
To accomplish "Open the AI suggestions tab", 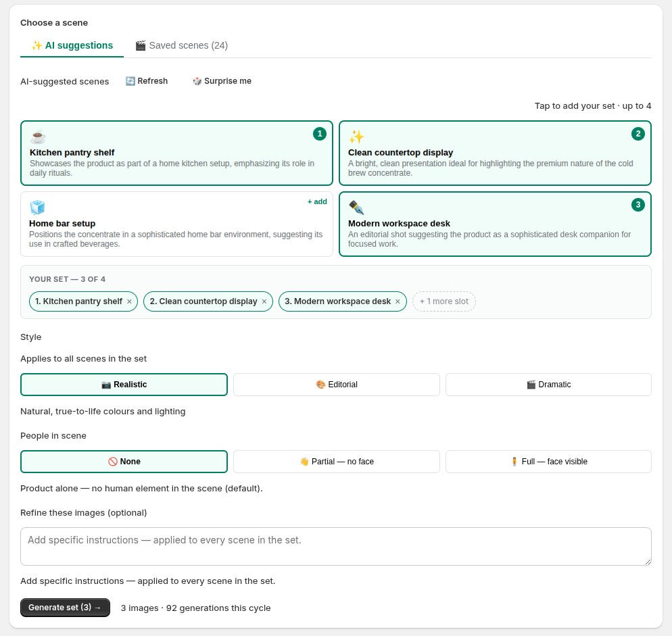I will (72, 45).
